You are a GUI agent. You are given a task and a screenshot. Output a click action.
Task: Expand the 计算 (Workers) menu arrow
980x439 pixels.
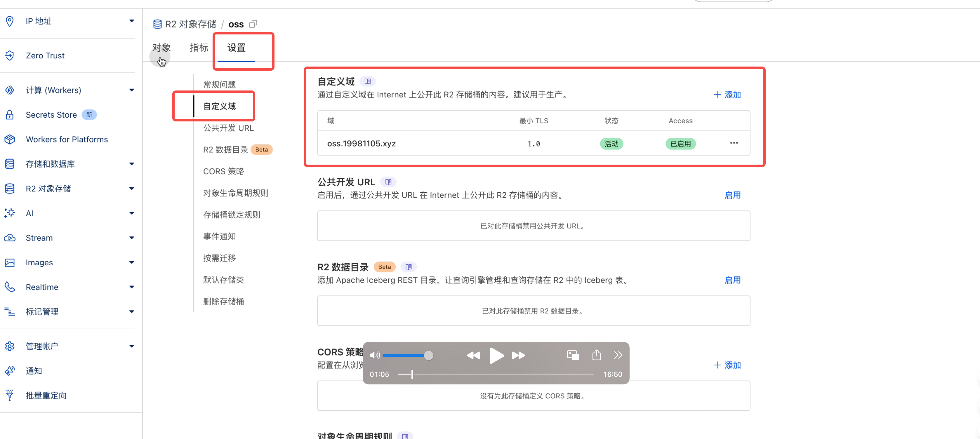click(132, 90)
